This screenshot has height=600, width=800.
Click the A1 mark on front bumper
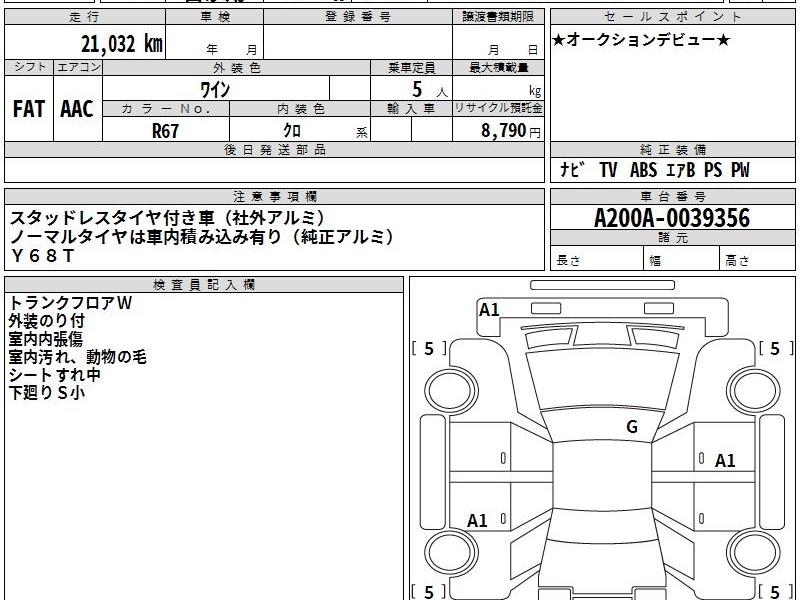[489, 310]
